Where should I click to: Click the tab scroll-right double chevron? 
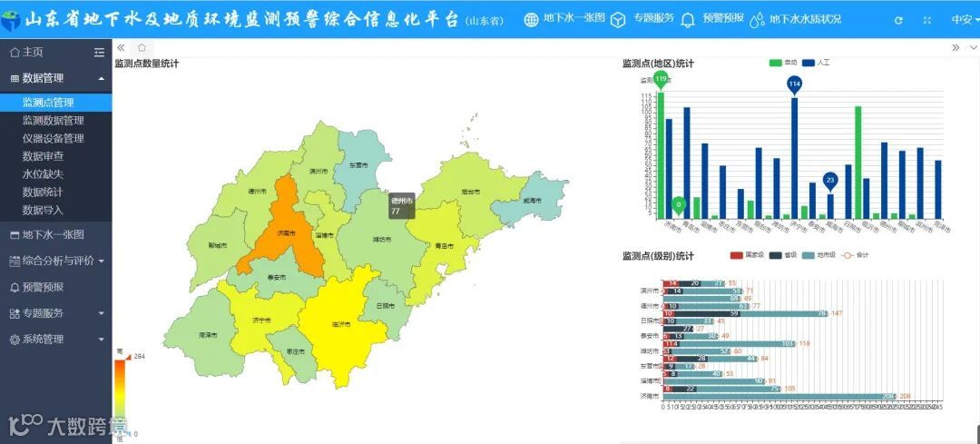coord(956,47)
